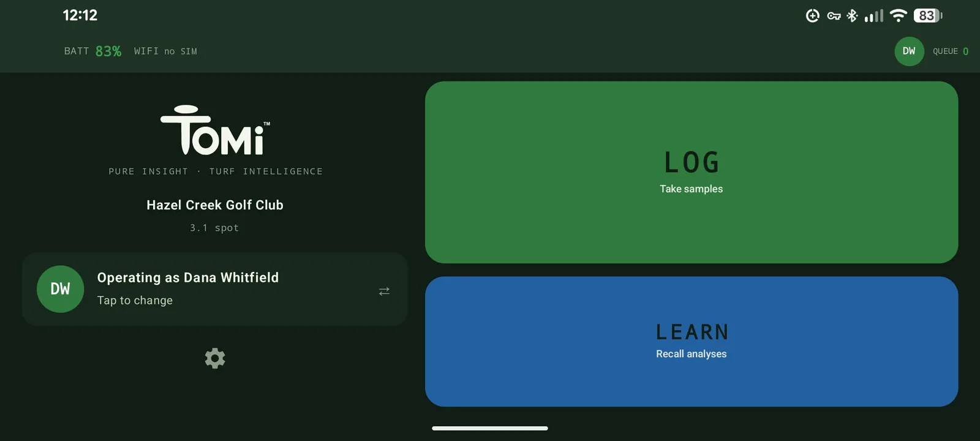Image resolution: width=980 pixels, height=441 pixels.
Task: Tap the BATT 83% readout
Action: click(x=92, y=51)
